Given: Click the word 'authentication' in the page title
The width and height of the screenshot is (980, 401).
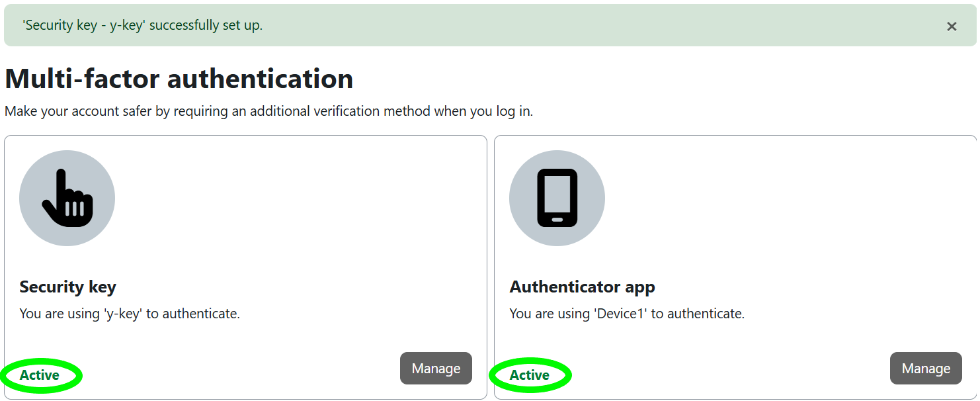Looking at the screenshot, I should [260, 79].
